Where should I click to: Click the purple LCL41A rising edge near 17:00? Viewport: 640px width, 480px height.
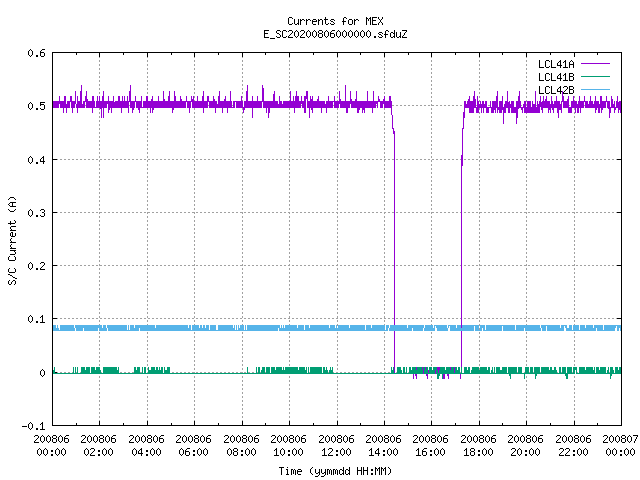pyautogui.click(x=462, y=245)
